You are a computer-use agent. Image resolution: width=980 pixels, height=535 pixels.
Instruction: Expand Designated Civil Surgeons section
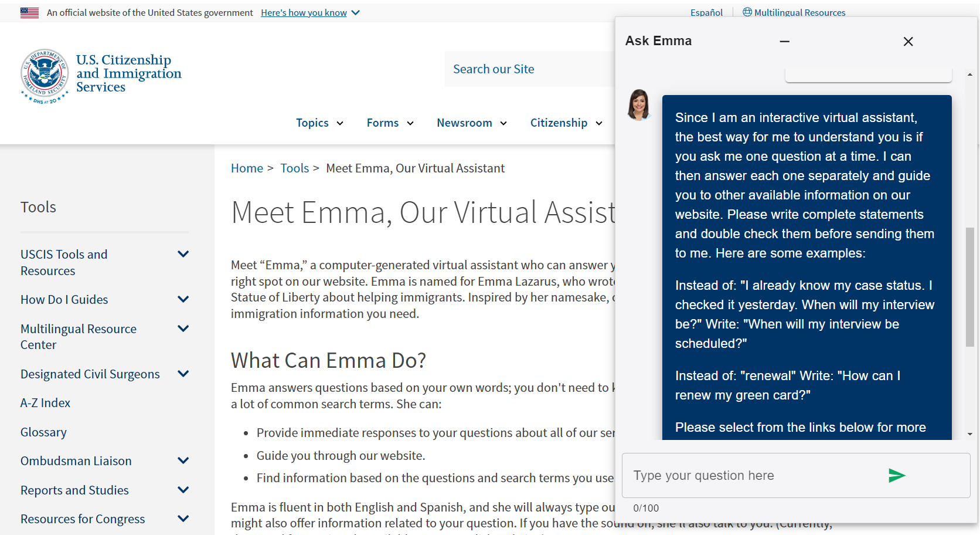coord(183,374)
